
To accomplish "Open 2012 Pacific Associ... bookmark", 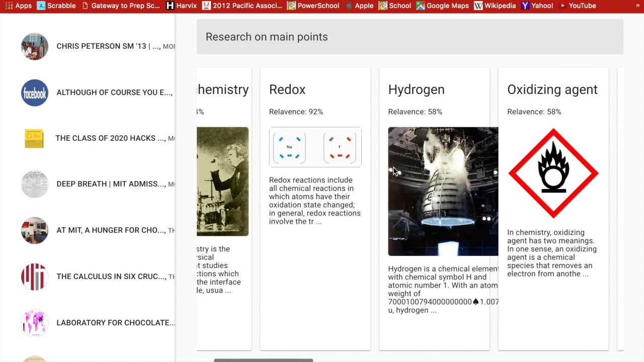I will coord(242,6).
